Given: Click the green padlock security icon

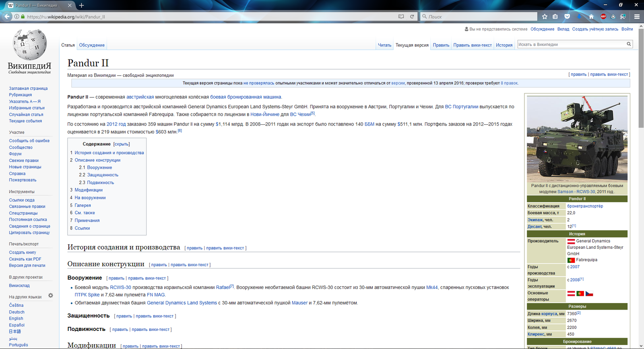Looking at the screenshot, I should pyautogui.click(x=23, y=17).
